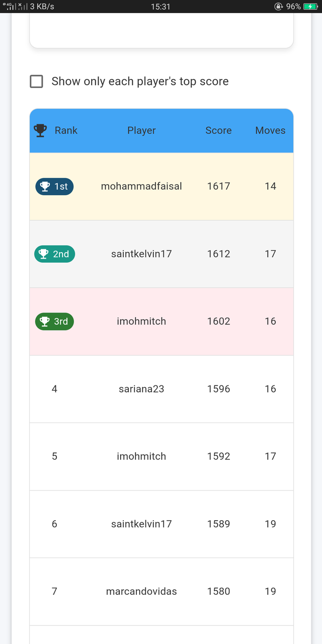Click the trophy icon in table header

tap(40, 131)
